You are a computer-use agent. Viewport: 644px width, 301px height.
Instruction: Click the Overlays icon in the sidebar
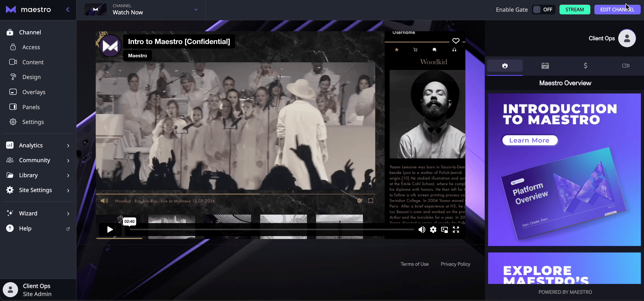click(13, 92)
